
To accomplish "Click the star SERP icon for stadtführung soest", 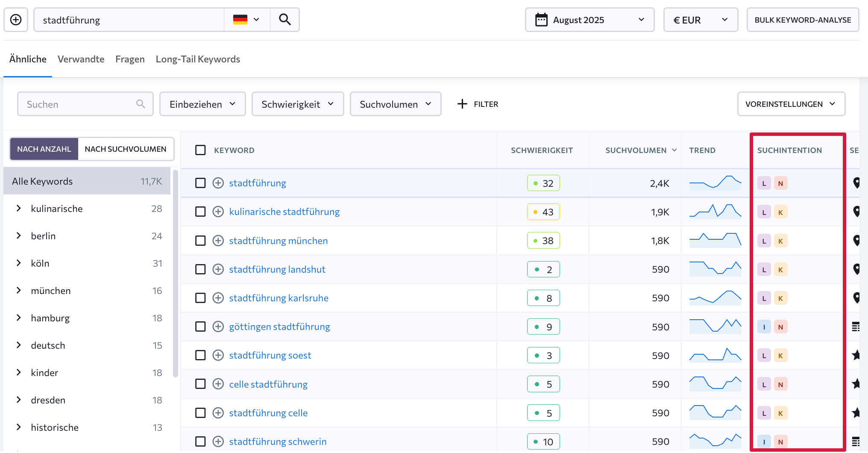I will [856, 355].
